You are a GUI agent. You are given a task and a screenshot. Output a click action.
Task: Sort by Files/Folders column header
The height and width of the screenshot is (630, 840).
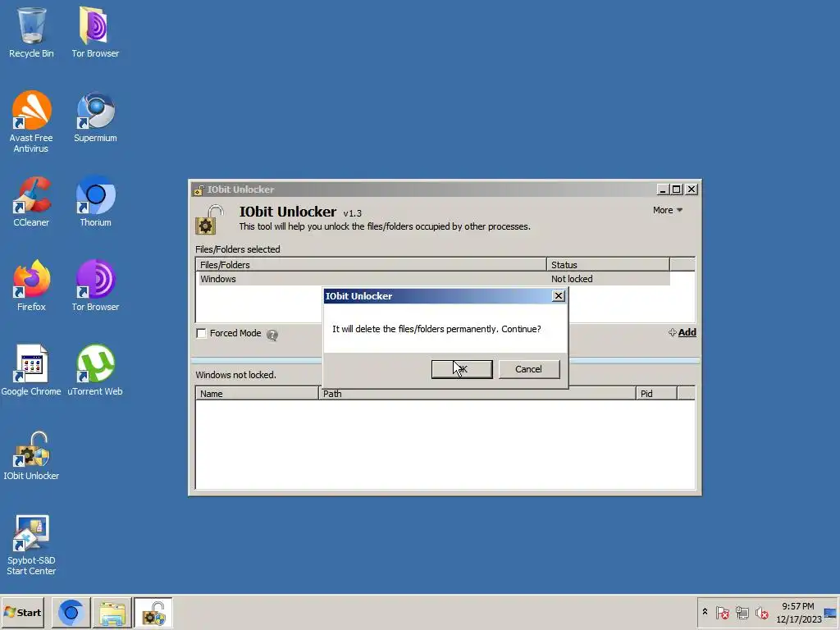click(371, 265)
